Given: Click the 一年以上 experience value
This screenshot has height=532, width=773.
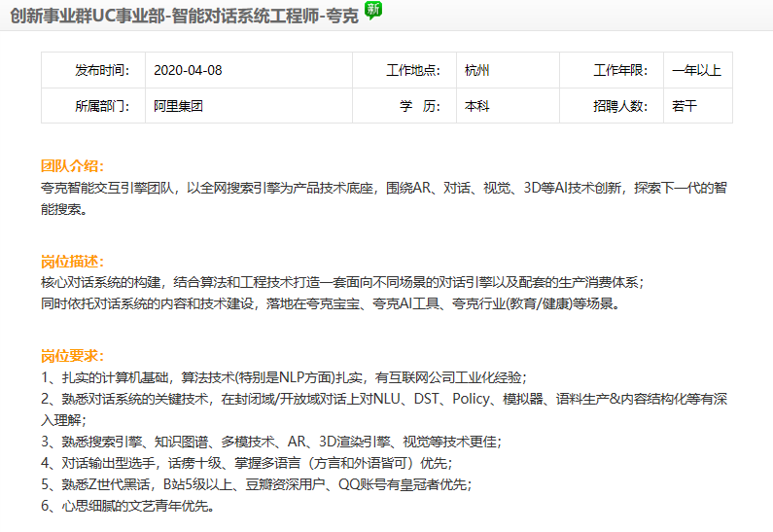Looking at the screenshot, I should pos(696,70).
